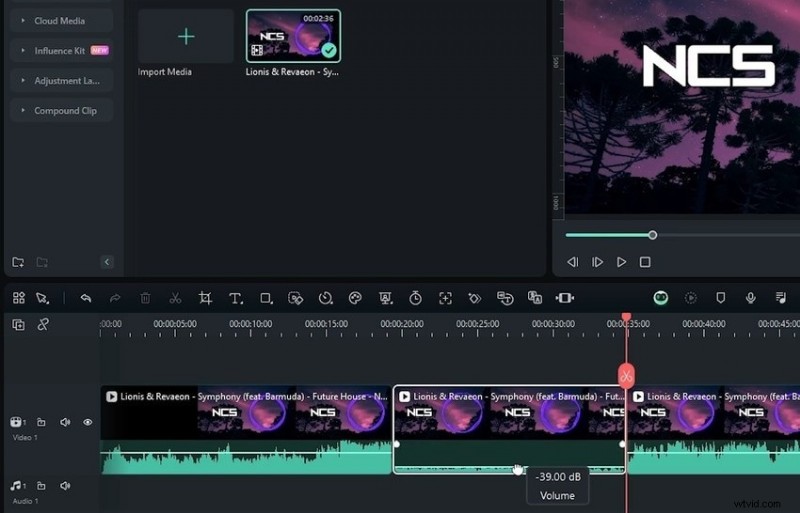This screenshot has width=800, height=513.
Task: Add text with the T tool
Action: (x=235, y=298)
